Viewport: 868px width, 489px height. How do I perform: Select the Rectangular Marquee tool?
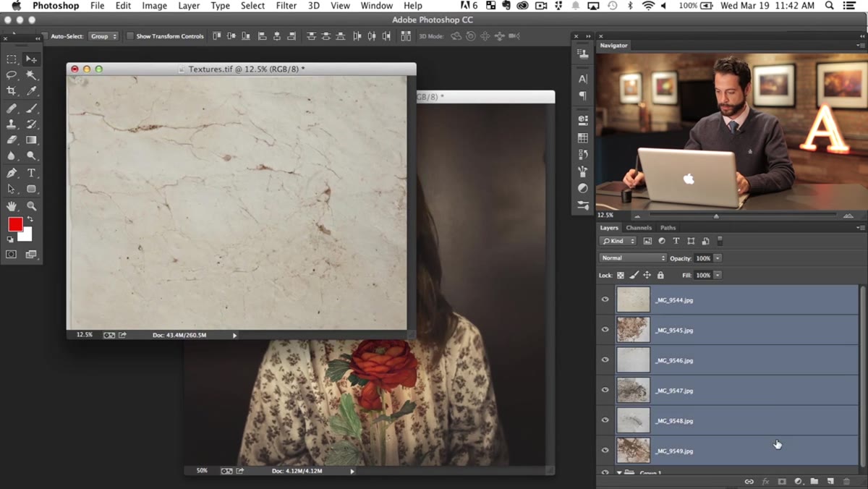[12, 59]
